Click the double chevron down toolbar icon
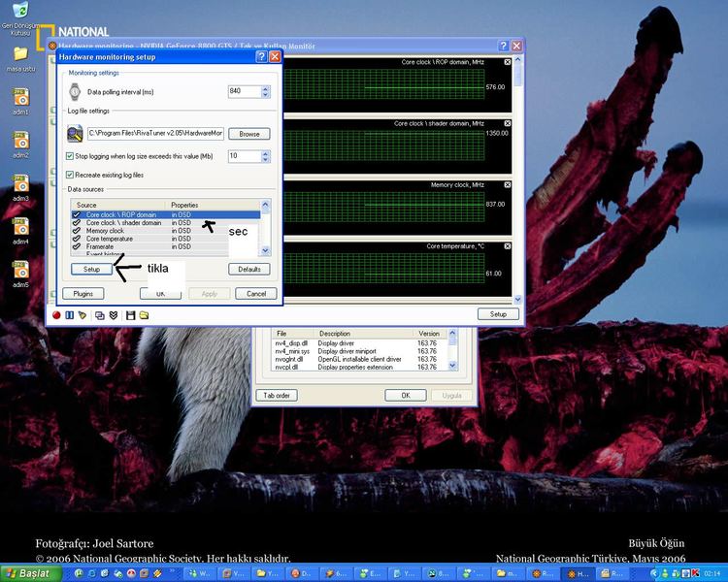728x582 pixels. 113,315
